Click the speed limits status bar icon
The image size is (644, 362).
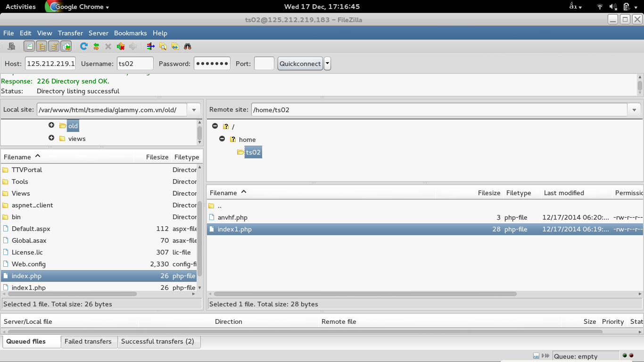point(546,356)
